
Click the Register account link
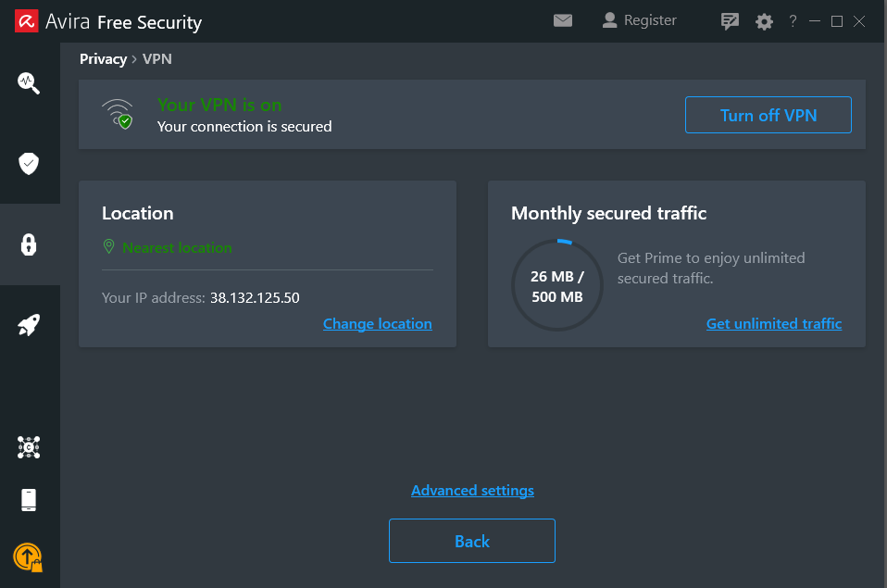[639, 20]
